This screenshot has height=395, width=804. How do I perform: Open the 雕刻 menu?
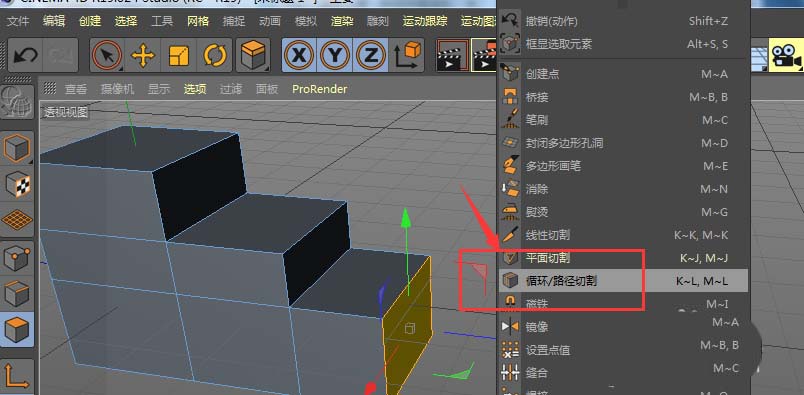click(378, 21)
